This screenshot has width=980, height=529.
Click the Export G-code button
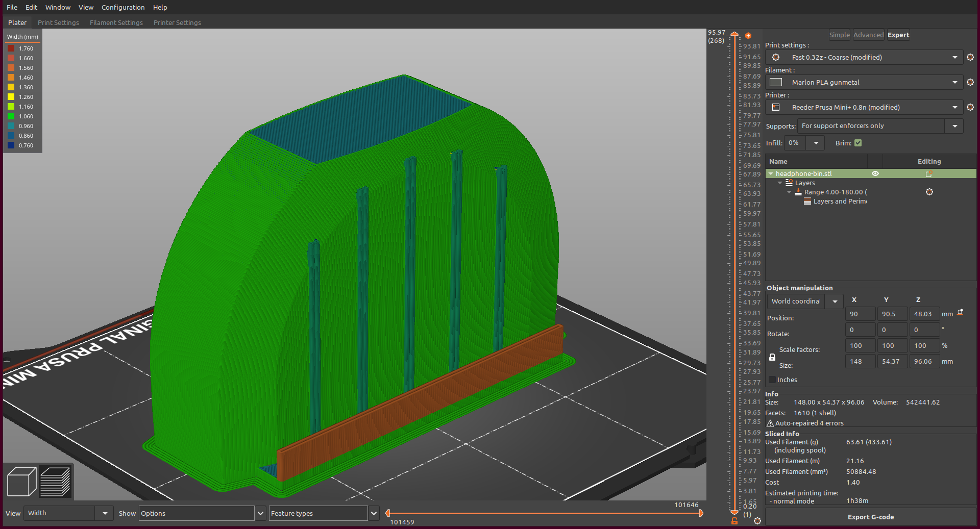871,517
